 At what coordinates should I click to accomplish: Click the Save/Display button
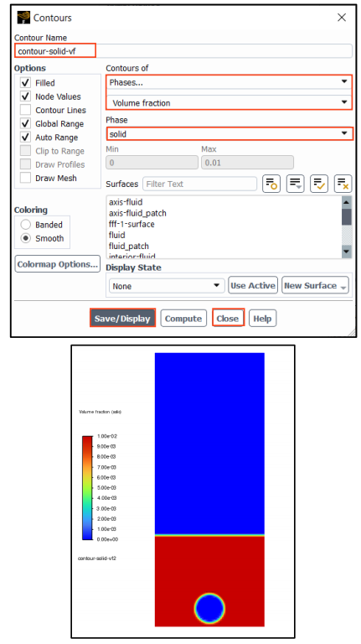pos(122,319)
